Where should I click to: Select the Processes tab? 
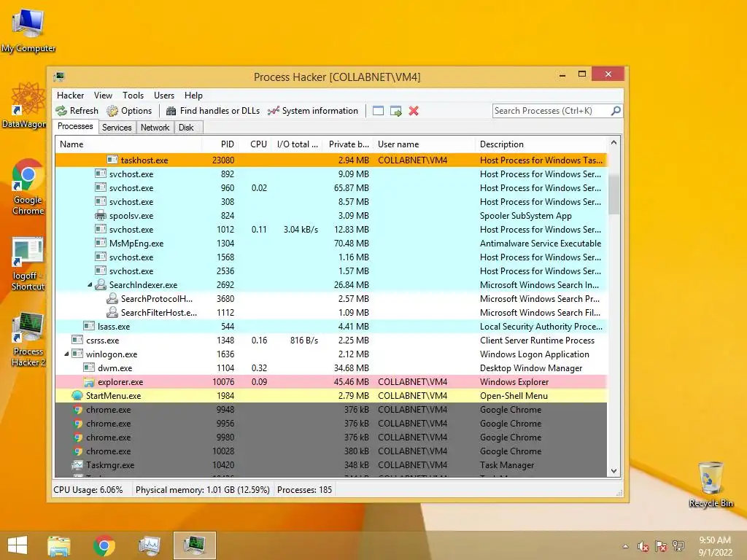[75, 126]
